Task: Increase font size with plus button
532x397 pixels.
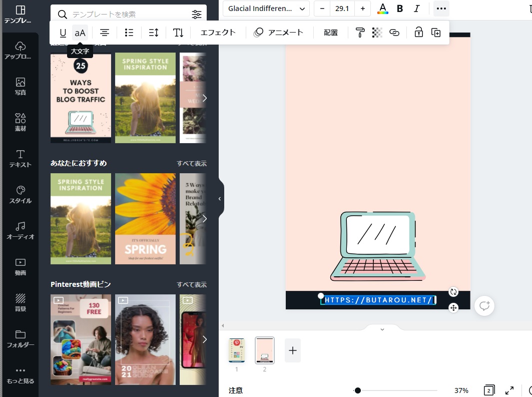Action: tap(363, 9)
